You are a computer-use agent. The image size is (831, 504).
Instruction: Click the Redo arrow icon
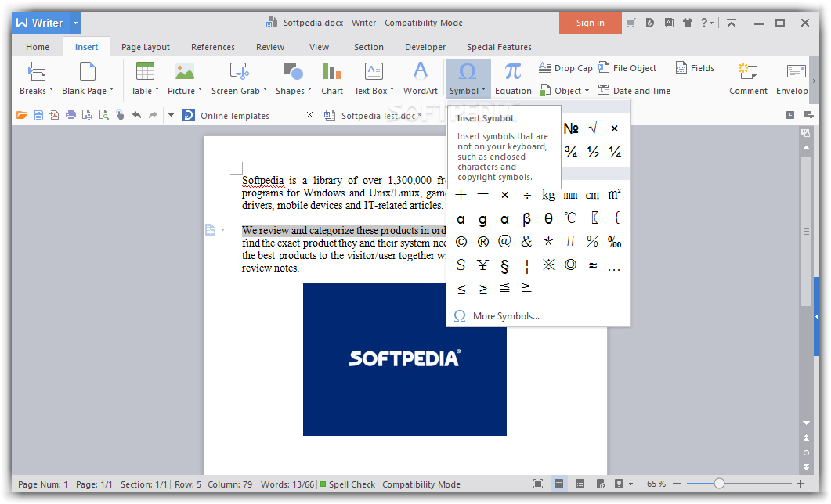tap(154, 115)
